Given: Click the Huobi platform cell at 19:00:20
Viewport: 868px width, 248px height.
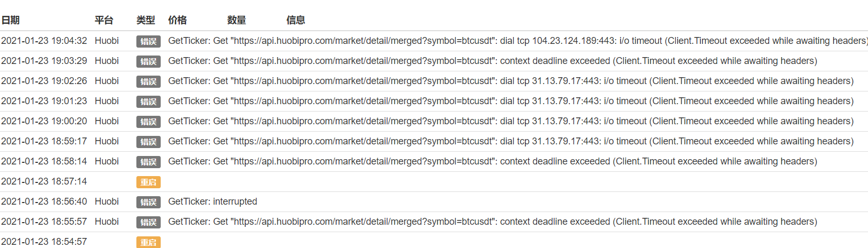Looking at the screenshot, I should coord(107,121).
